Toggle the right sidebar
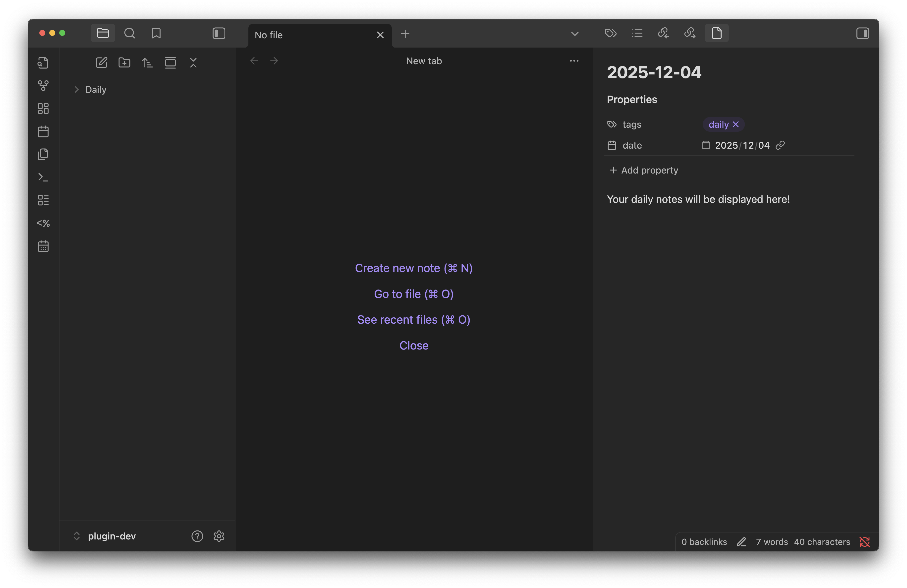 pos(862,33)
